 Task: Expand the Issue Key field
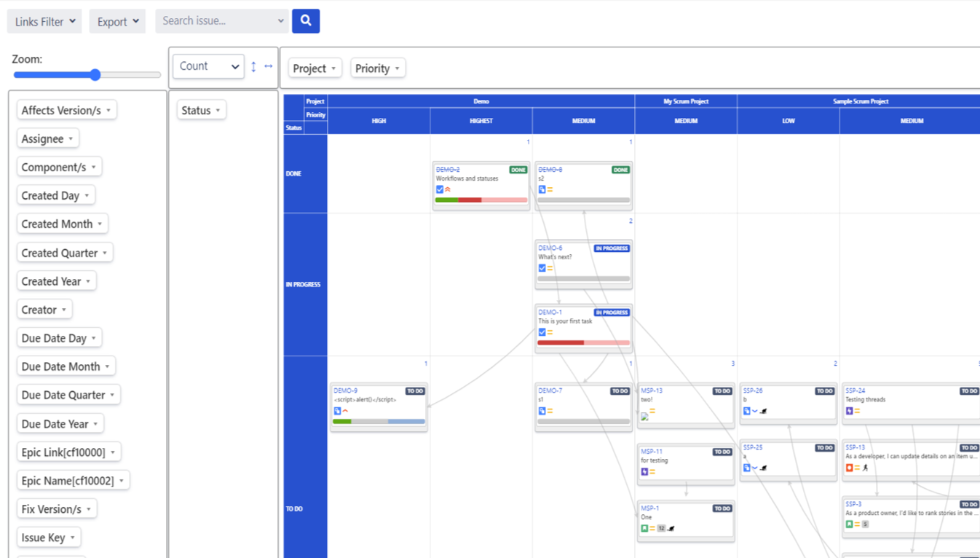pos(49,538)
